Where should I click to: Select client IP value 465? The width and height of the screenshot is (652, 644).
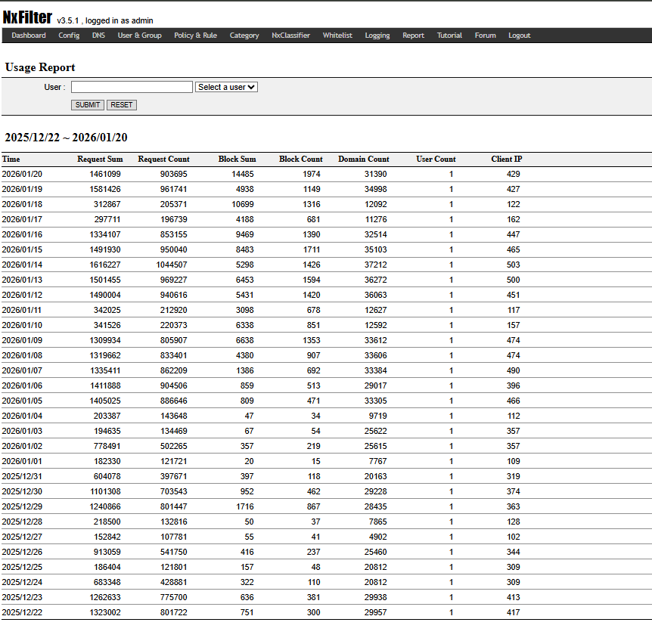[x=513, y=249]
